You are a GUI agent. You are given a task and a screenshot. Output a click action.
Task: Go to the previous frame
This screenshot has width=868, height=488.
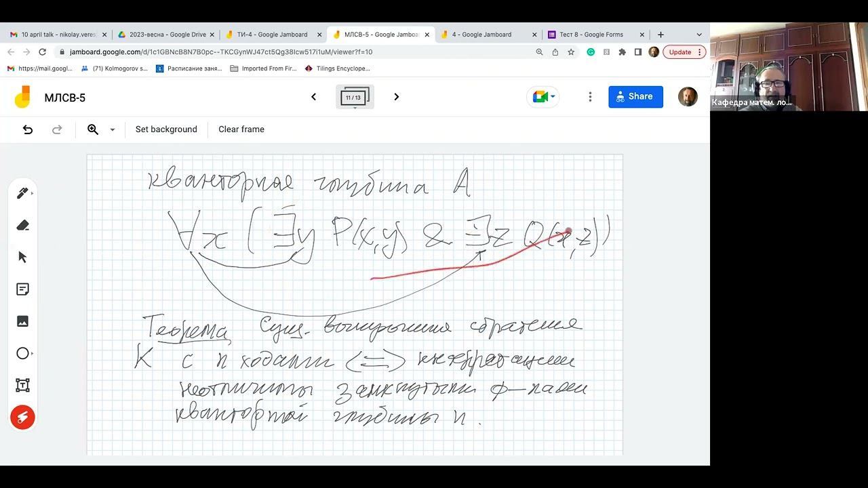(x=313, y=97)
